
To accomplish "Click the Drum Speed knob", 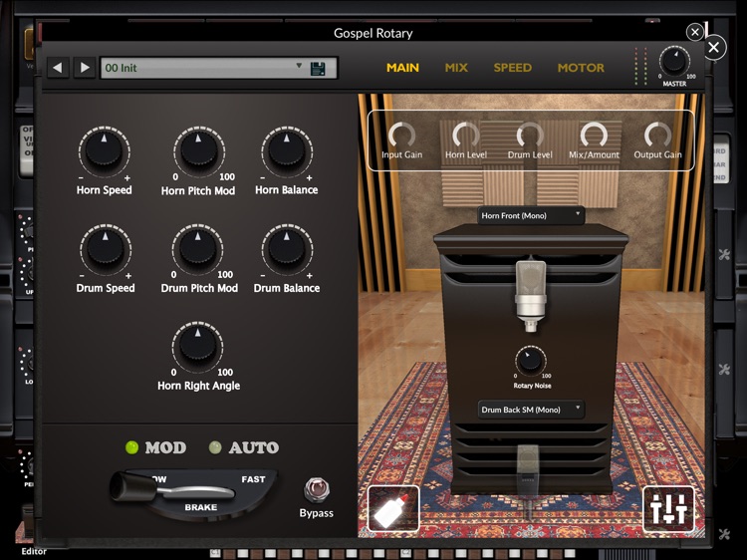I will coord(105,249).
